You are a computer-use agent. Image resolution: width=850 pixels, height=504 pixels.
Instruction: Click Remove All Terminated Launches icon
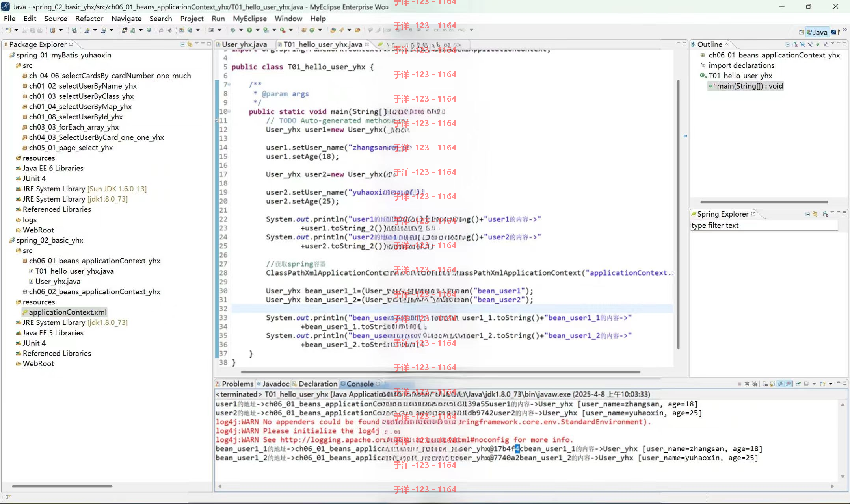pos(755,384)
